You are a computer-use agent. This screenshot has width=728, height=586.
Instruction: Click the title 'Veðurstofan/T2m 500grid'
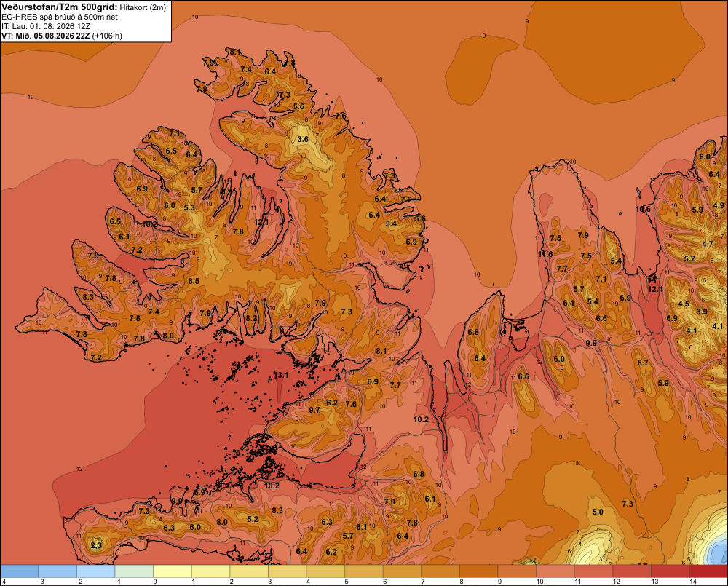(60, 7)
